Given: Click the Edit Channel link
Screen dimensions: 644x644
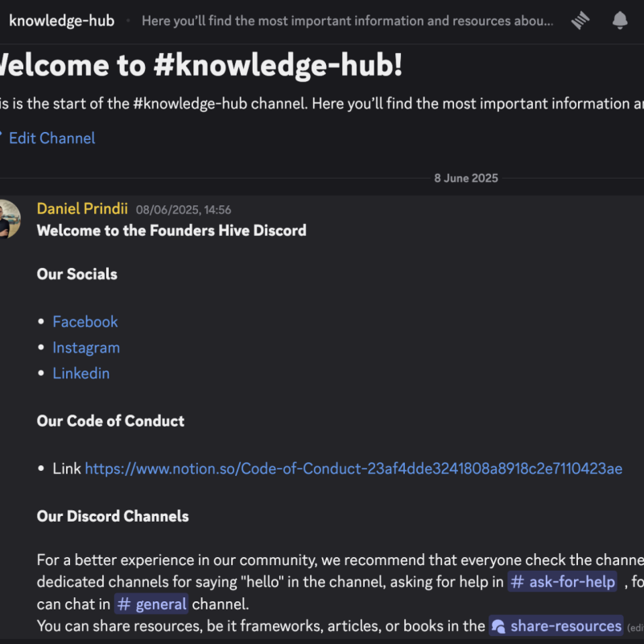Looking at the screenshot, I should click(x=52, y=138).
